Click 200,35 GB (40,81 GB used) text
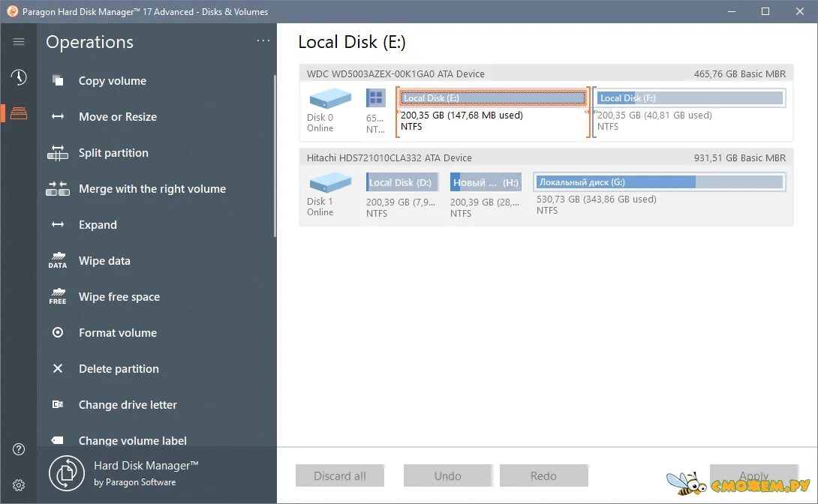 pos(654,115)
